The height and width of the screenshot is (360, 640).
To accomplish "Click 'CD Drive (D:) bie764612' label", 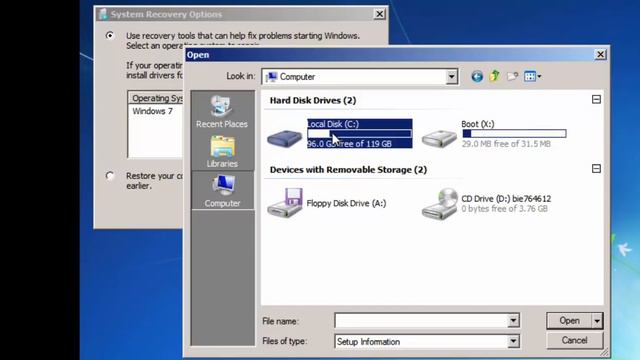I will click(506, 199).
